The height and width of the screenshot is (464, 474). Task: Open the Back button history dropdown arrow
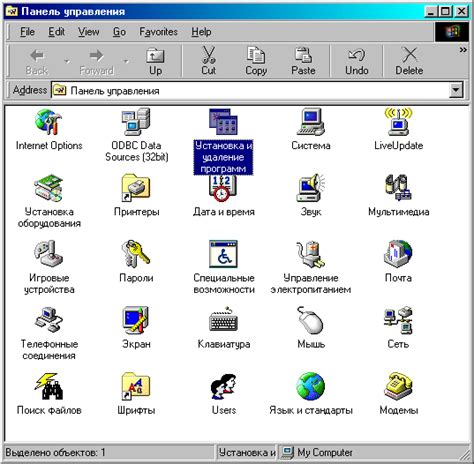point(67,61)
